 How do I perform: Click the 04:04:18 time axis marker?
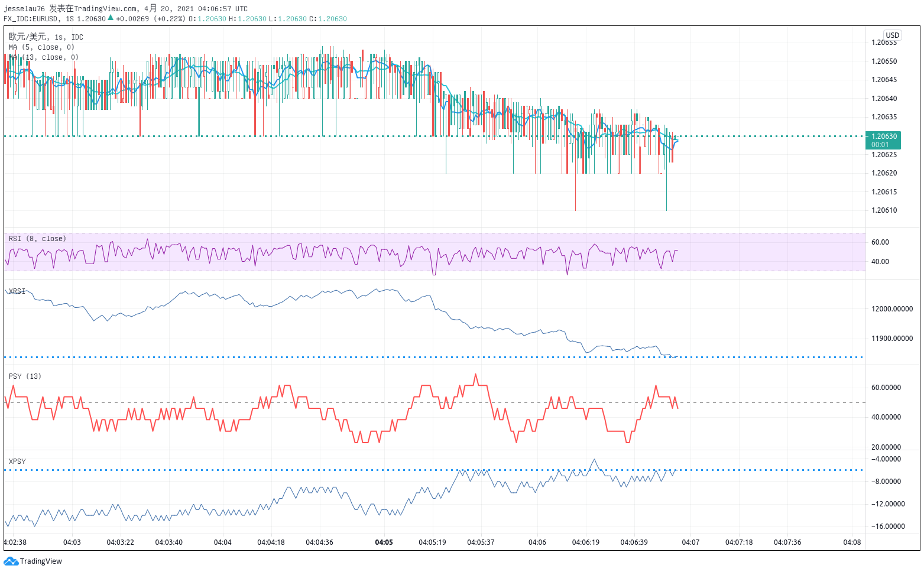point(271,542)
